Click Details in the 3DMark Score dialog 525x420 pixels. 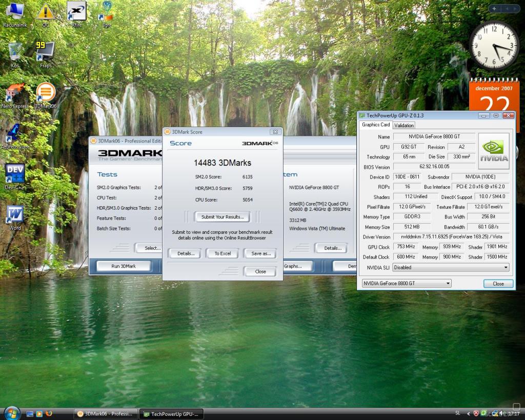tap(186, 253)
